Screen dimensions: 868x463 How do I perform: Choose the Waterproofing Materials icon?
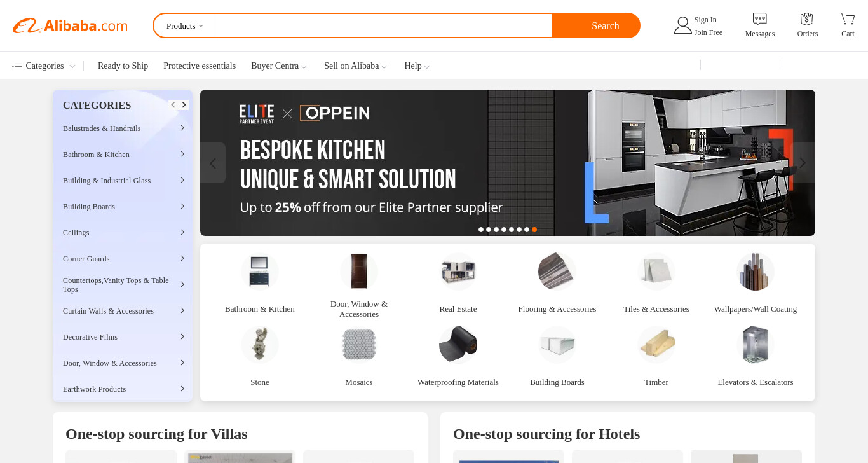[x=458, y=345]
